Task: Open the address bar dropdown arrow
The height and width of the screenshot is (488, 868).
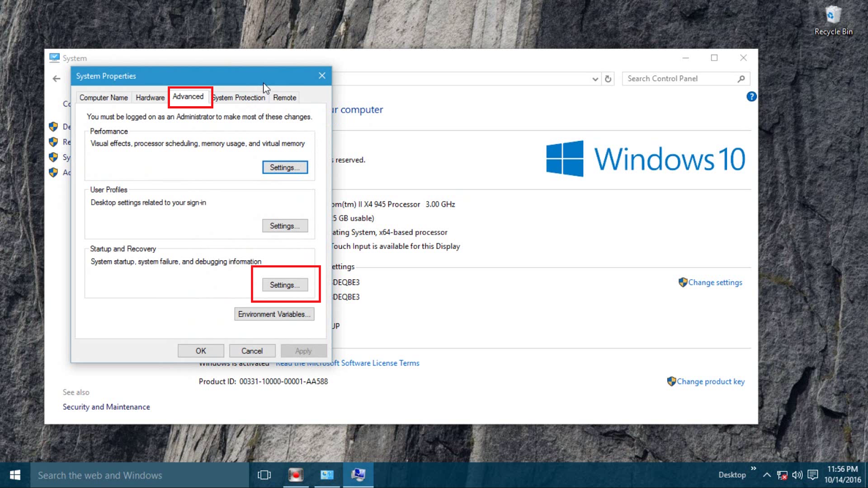Action: point(595,78)
